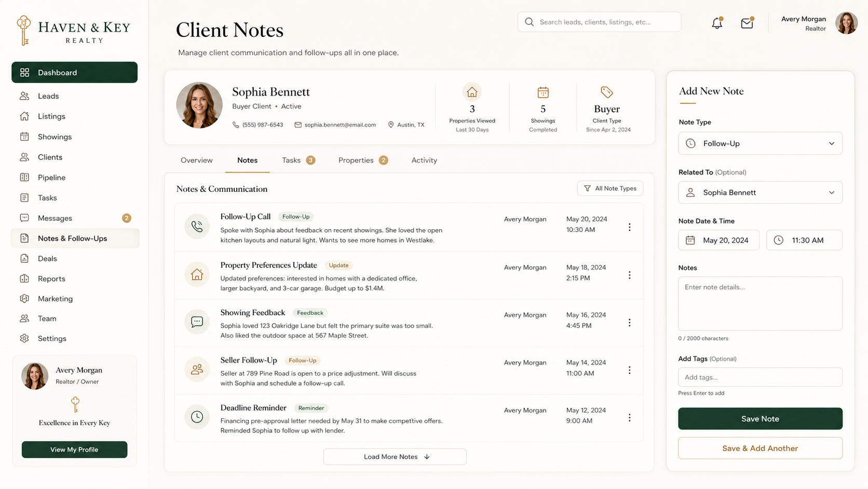The width and height of the screenshot is (868, 489).
Task: Click the search magnifier icon
Action: (529, 22)
